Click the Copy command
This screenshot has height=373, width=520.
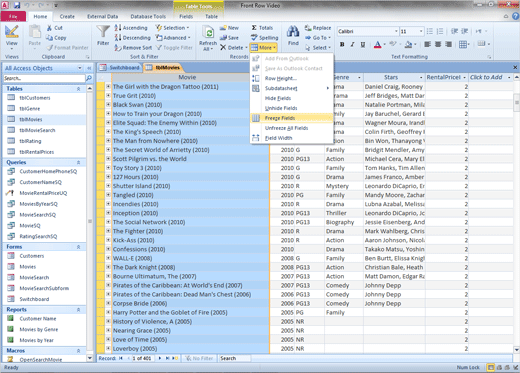pyautogui.click(x=56, y=38)
